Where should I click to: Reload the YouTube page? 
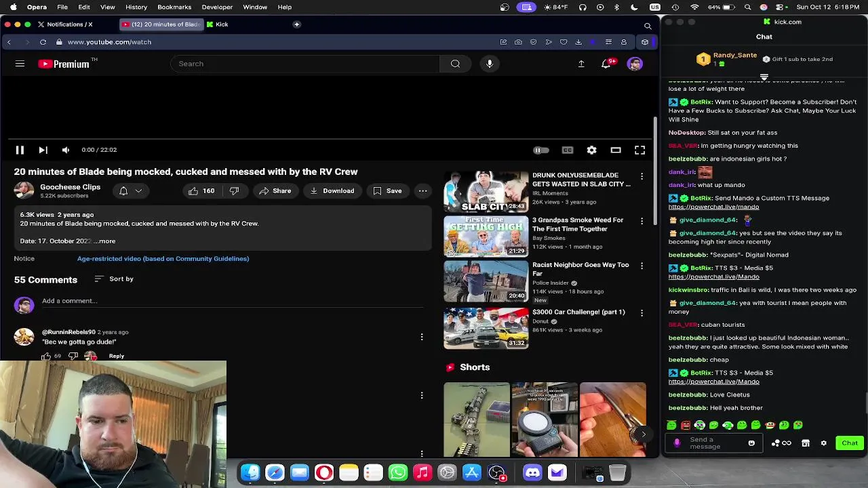[x=43, y=42]
